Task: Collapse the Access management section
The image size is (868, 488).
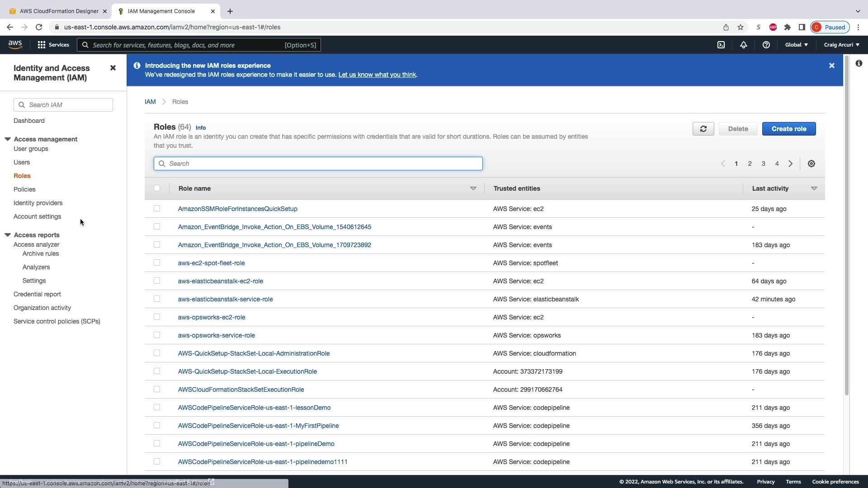Action: pyautogui.click(x=8, y=139)
